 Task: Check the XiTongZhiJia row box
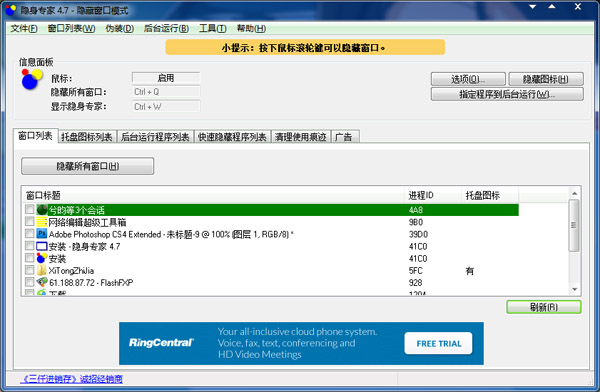pyautogui.click(x=29, y=270)
